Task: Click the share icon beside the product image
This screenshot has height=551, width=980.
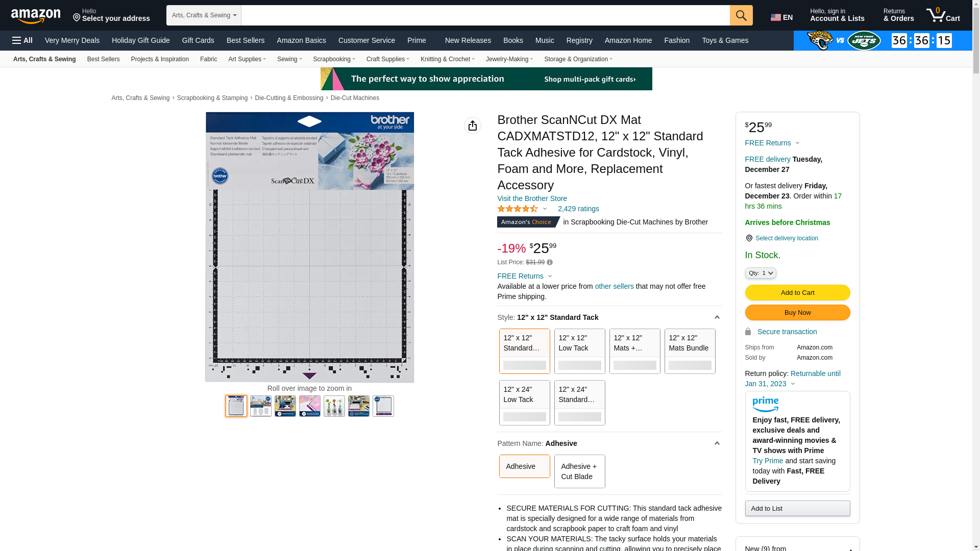Action: (473, 126)
